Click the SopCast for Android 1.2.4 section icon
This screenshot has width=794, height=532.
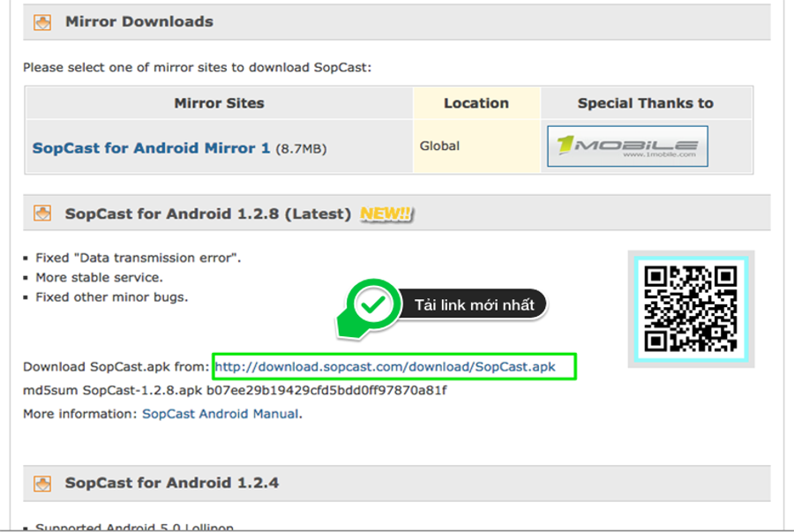(x=42, y=483)
